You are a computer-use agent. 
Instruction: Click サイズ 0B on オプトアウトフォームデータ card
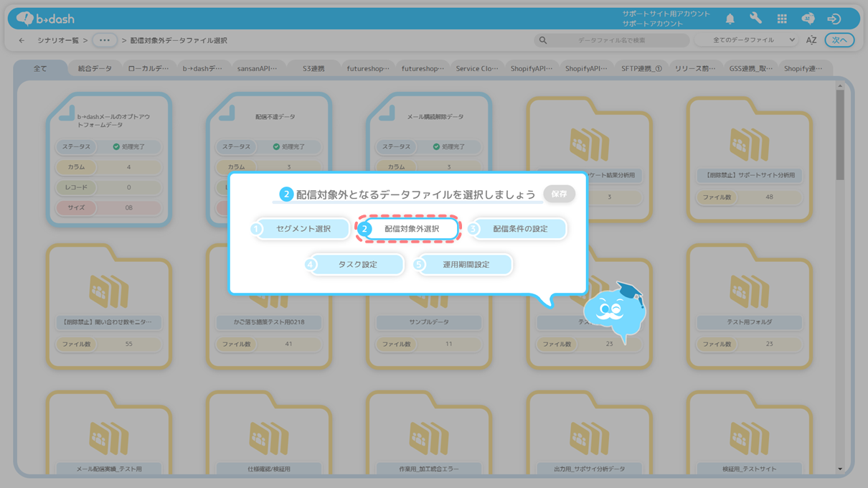[x=108, y=207]
